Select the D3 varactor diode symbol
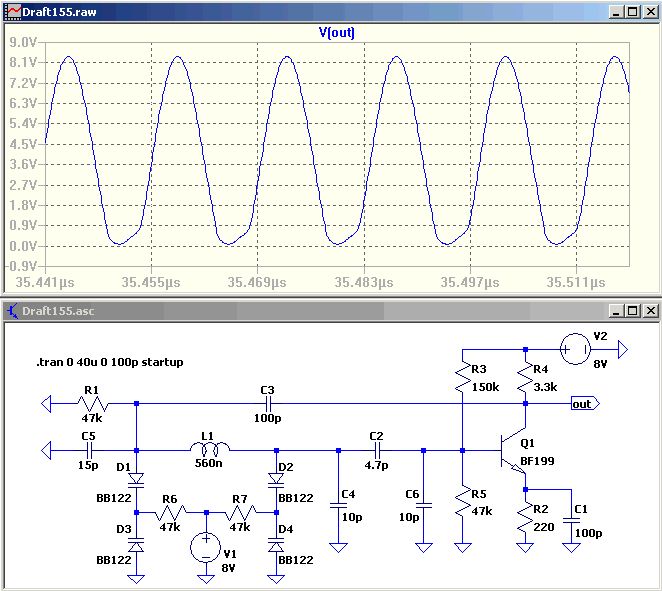The height and width of the screenshot is (591, 662). 136,545
